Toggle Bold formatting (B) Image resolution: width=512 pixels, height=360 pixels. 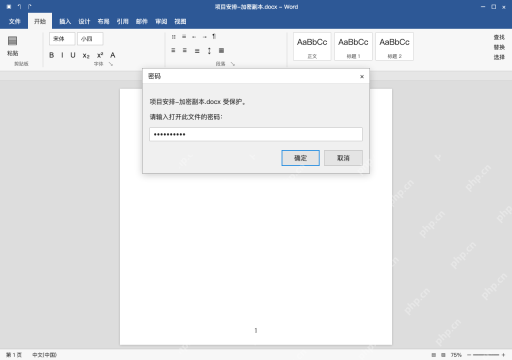[x=52, y=55]
